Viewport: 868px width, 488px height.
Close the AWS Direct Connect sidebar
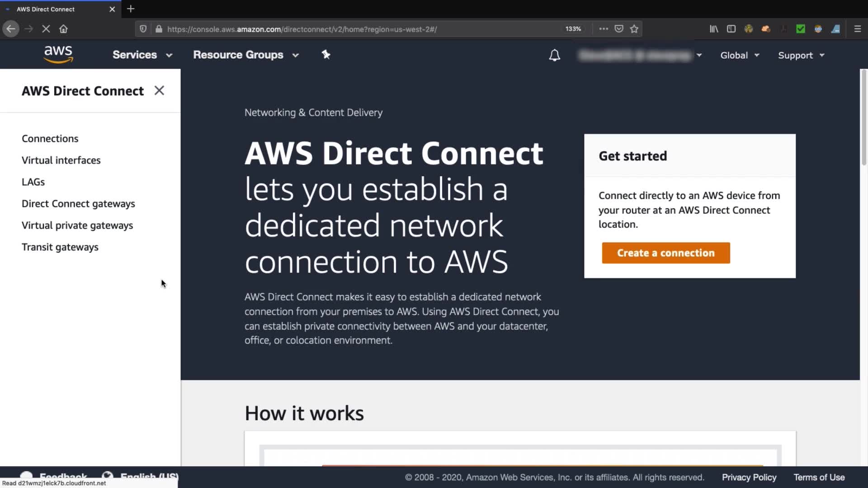click(x=159, y=90)
